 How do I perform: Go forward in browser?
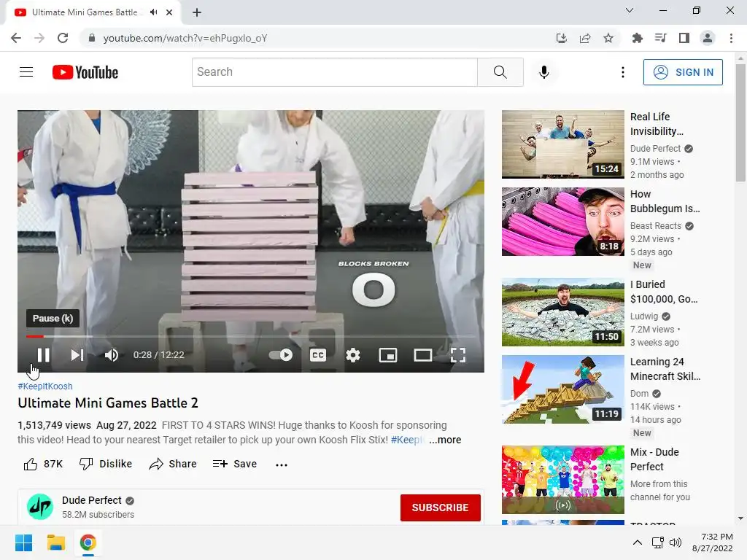coord(39,38)
